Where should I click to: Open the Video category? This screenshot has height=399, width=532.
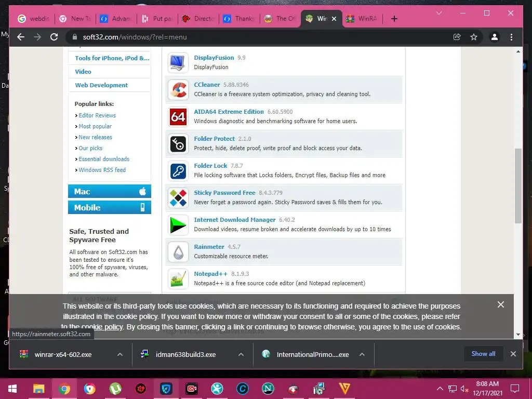[83, 72]
